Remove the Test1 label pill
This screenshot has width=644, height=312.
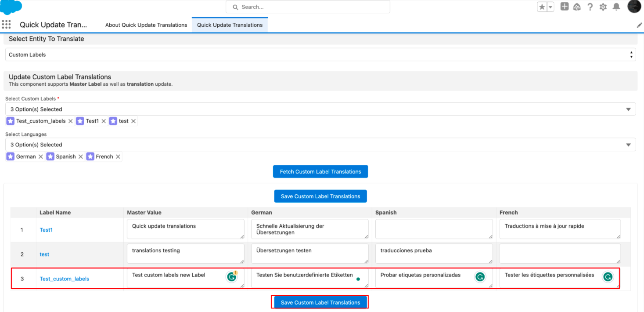point(104,121)
